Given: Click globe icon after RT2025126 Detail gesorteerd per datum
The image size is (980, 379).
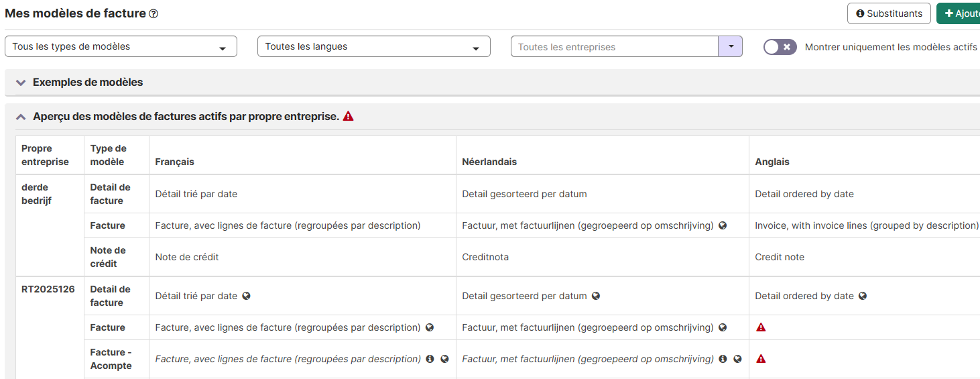Looking at the screenshot, I should (x=595, y=296).
